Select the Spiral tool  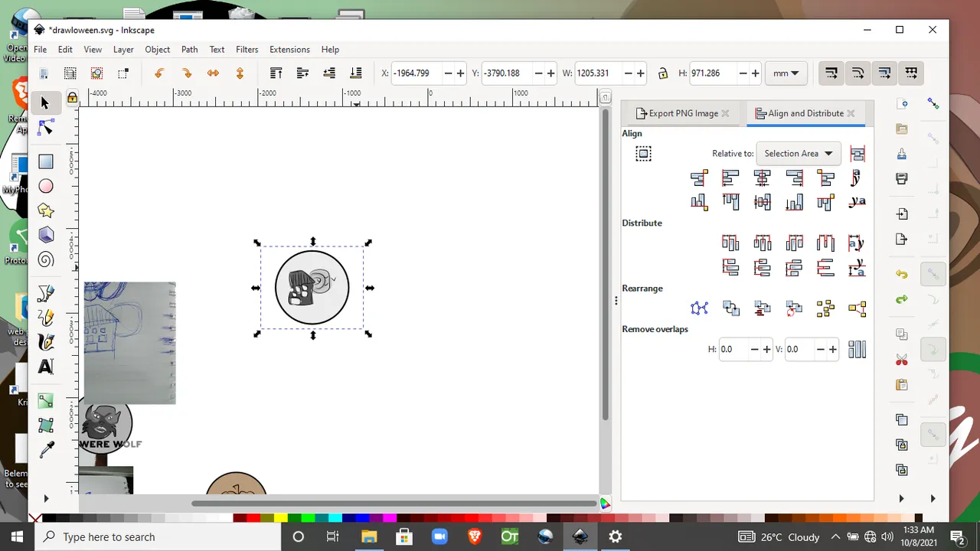pyautogui.click(x=46, y=259)
